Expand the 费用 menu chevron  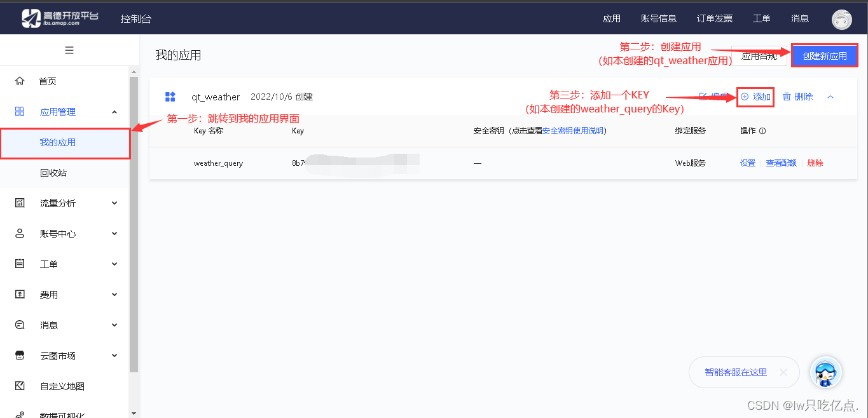(x=114, y=295)
